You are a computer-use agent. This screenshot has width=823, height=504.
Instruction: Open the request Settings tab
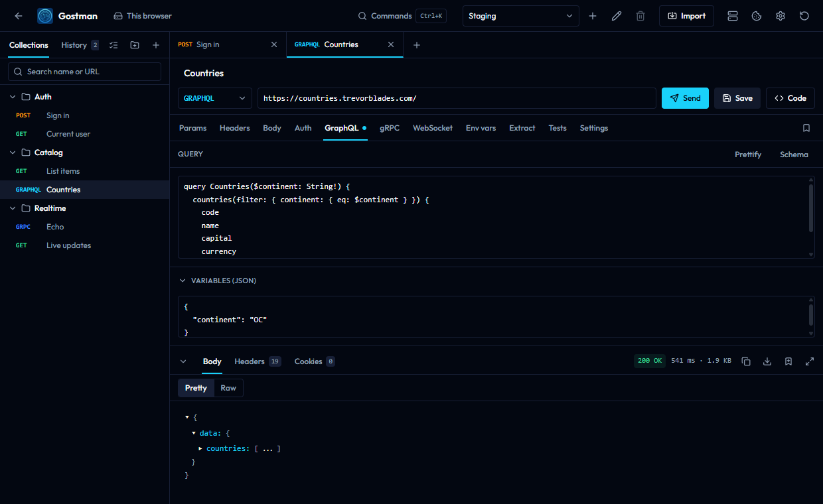tap(594, 128)
